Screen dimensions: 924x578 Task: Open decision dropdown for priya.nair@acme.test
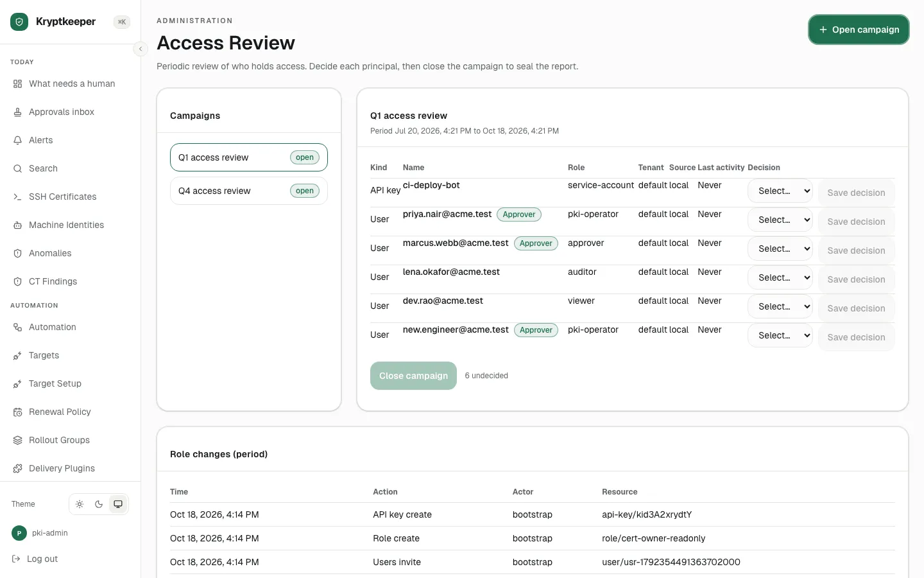click(x=780, y=220)
